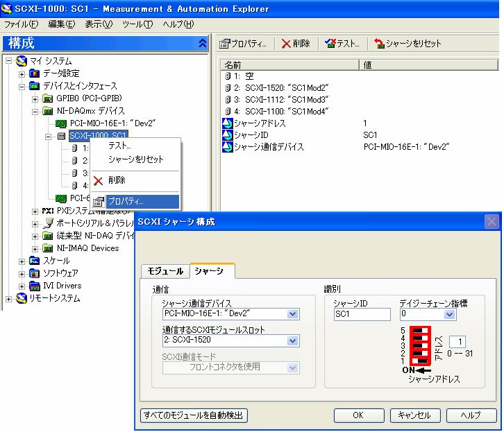Toggle DIP switch 2 of chassis address
This screenshot has height=432, width=504.
click(421, 354)
